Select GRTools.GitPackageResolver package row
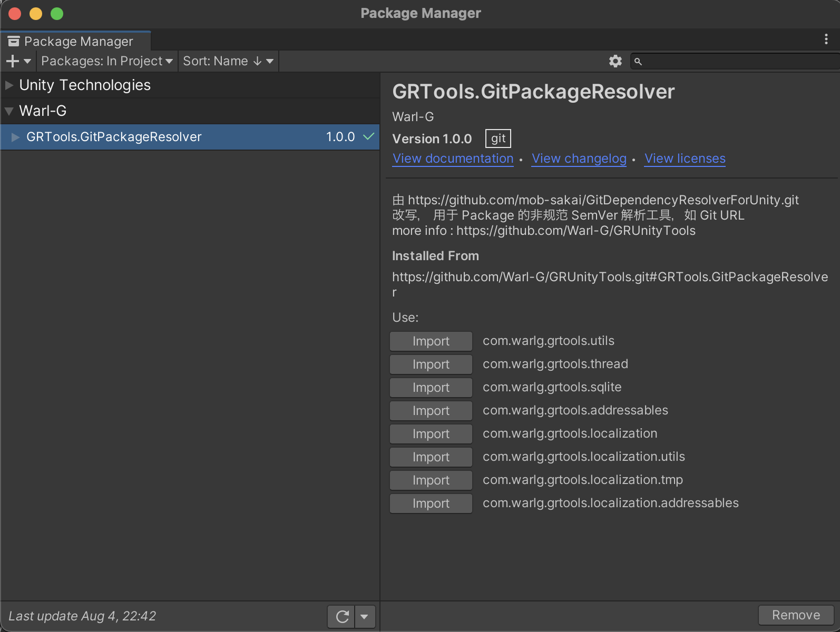This screenshot has height=632, width=840. [x=190, y=137]
